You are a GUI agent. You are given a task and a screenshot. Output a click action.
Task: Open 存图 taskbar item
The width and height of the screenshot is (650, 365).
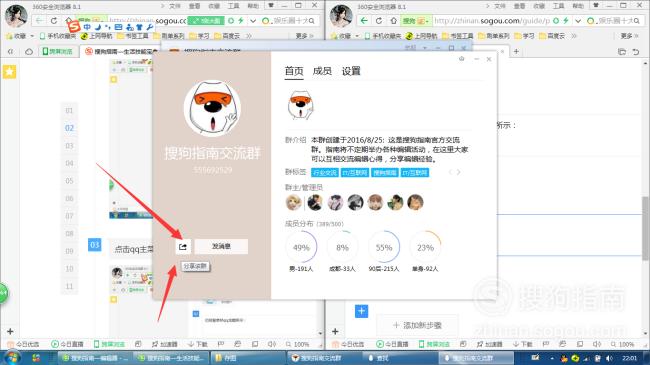click(247, 358)
